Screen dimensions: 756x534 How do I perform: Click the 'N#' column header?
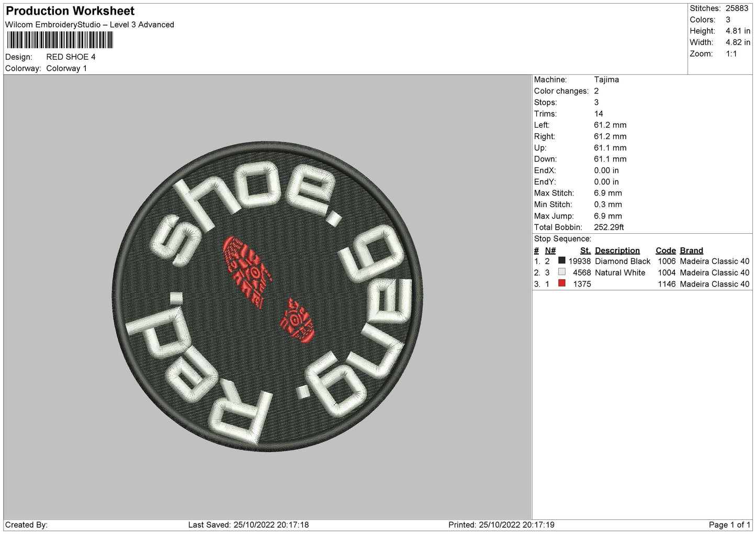pos(550,251)
